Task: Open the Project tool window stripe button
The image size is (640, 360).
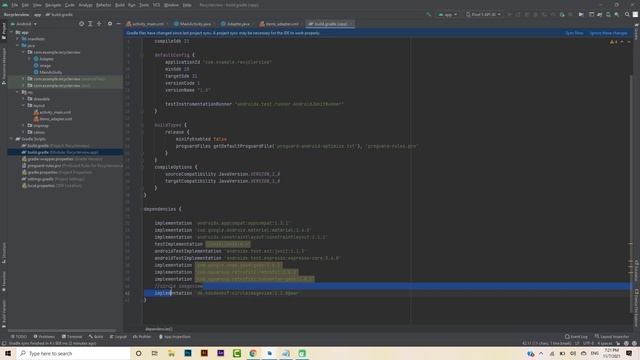Action: click(x=4, y=31)
